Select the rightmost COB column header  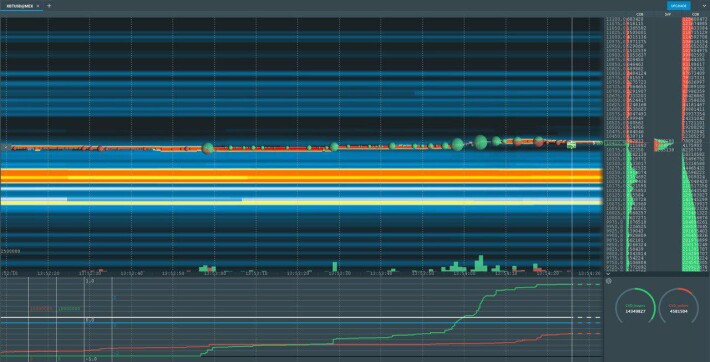[696, 15]
